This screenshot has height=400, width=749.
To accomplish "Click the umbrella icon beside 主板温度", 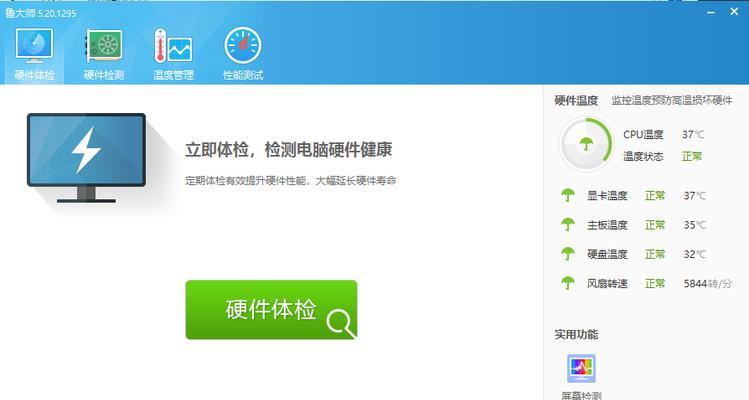I will click(567, 224).
